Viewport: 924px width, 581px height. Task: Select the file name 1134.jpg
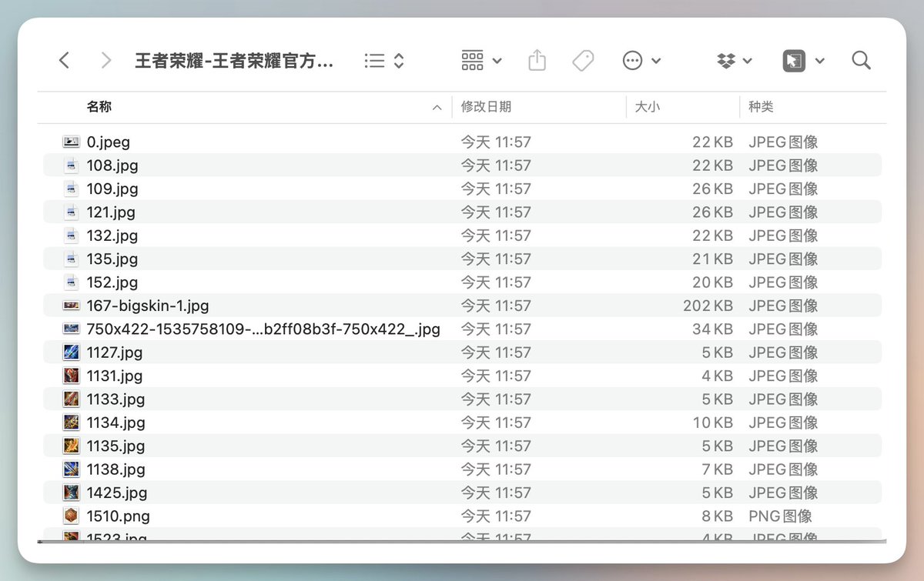115,422
